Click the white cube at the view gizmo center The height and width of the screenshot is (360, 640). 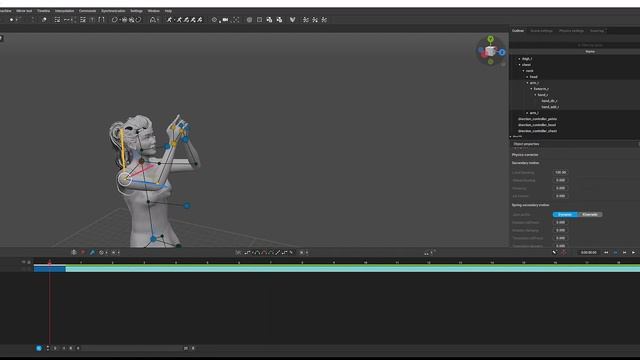tap(491, 51)
